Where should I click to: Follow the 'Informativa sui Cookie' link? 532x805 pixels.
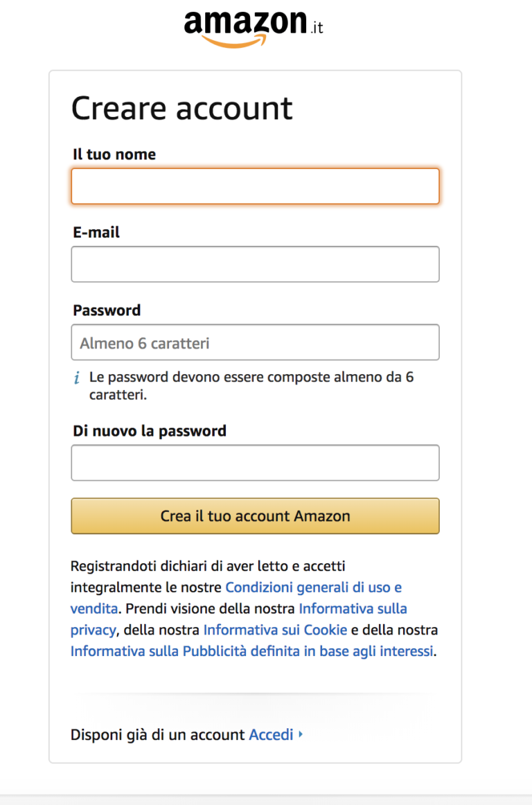click(x=275, y=630)
